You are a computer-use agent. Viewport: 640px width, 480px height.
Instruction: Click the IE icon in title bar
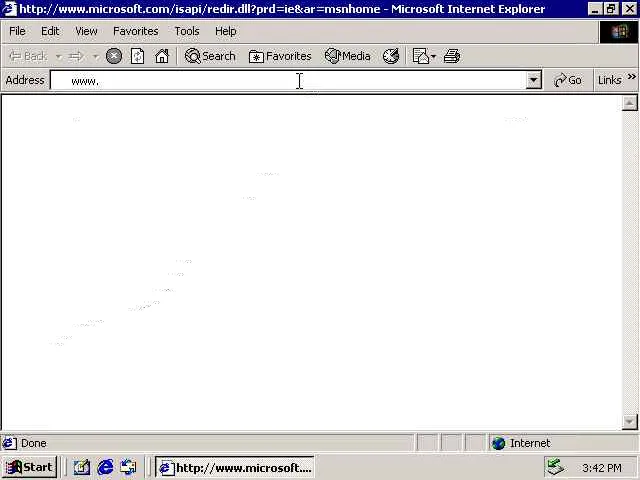click(x=9, y=9)
